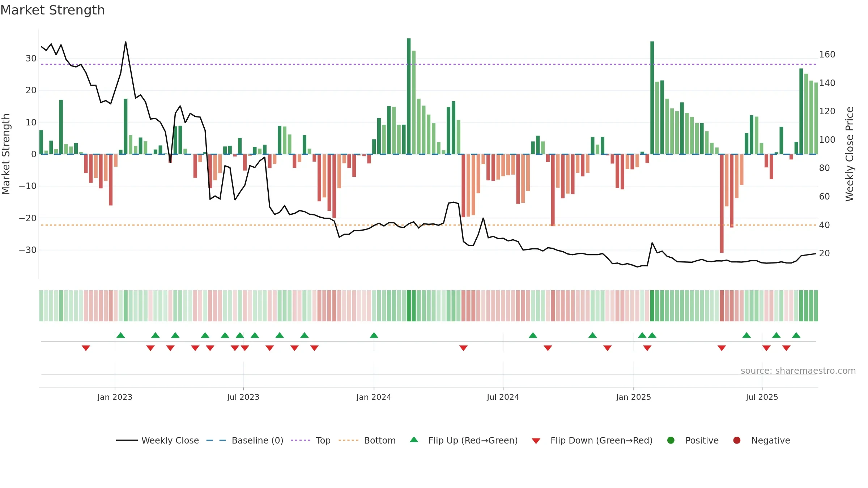Click the red Flip Down triangle legend icon
The image size is (868, 488).
[536, 441]
